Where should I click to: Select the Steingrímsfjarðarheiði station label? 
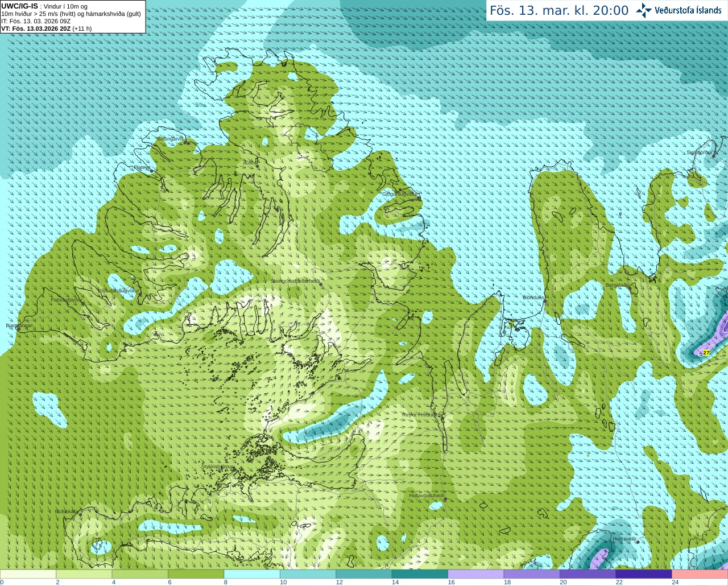click(x=295, y=281)
